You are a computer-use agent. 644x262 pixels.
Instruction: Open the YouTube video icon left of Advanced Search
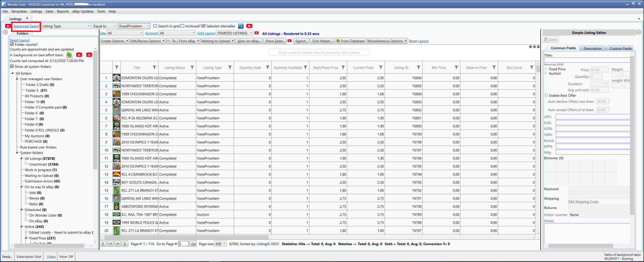pyautogui.click(x=8, y=26)
